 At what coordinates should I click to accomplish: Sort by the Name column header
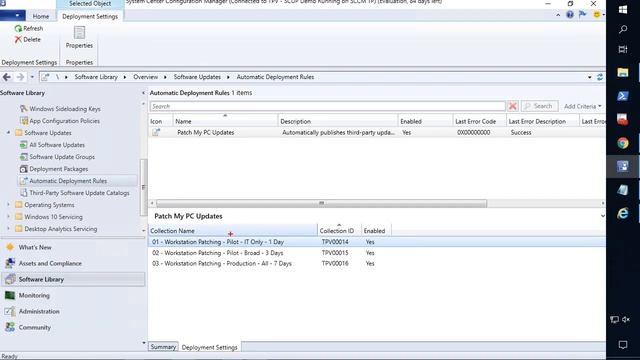tap(225, 121)
